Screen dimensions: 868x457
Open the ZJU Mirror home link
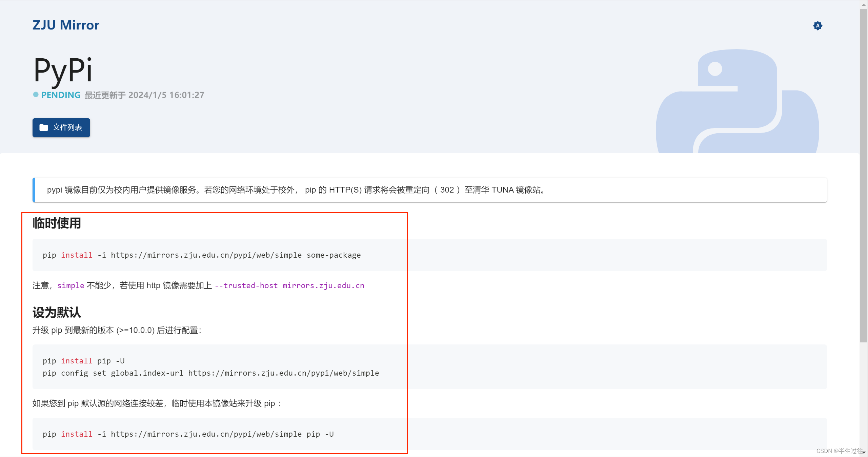tap(66, 25)
